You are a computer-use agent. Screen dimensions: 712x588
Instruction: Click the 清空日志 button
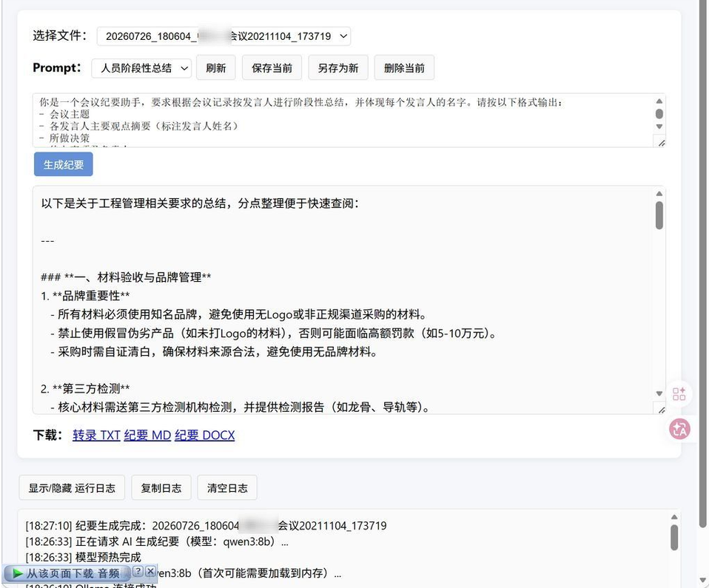pyautogui.click(x=227, y=487)
